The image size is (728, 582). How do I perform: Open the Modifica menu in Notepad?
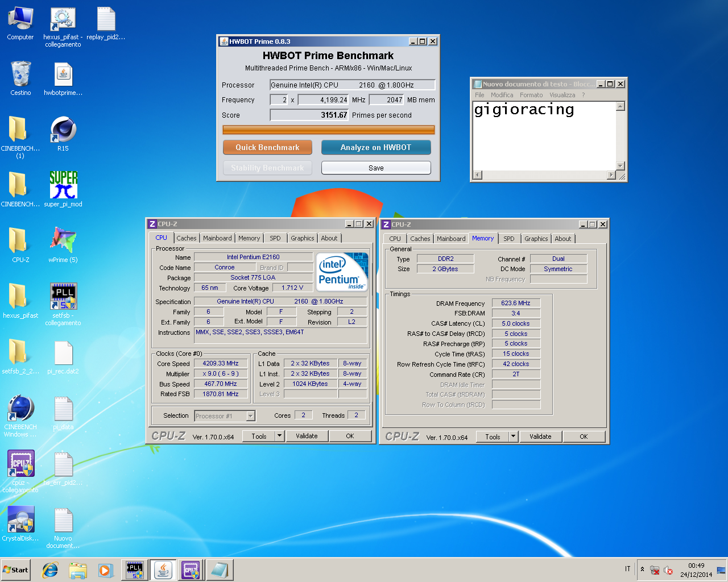pyautogui.click(x=502, y=95)
